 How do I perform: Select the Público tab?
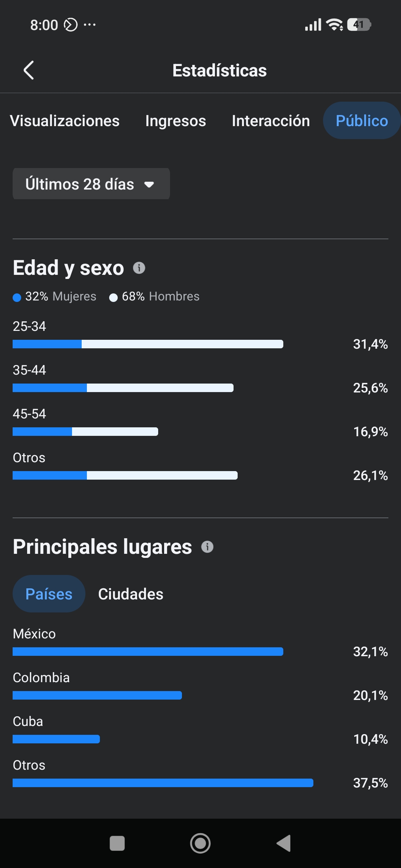362,121
